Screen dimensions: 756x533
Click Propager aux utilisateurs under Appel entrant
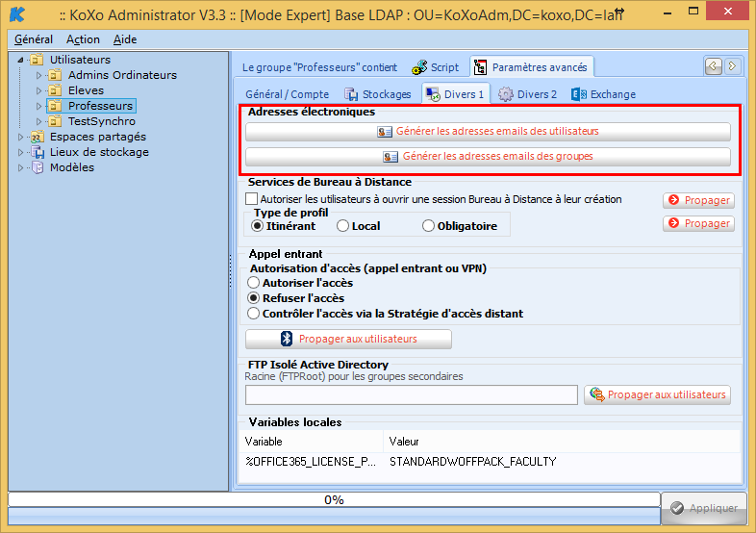(348, 339)
